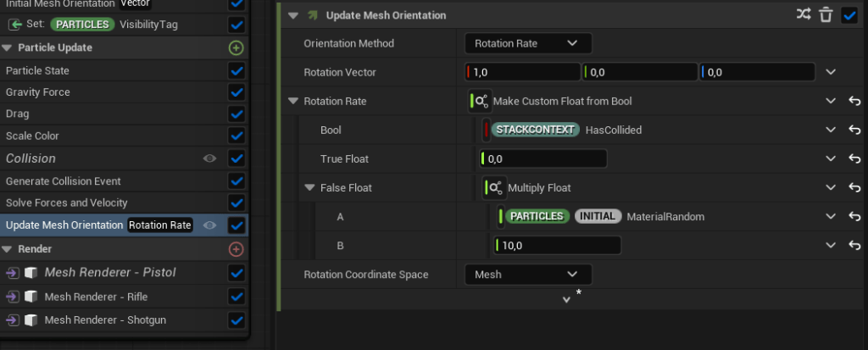The image size is (868, 350).
Task: Select Mesh Renderer - Rifle entry
Action: 84,297
